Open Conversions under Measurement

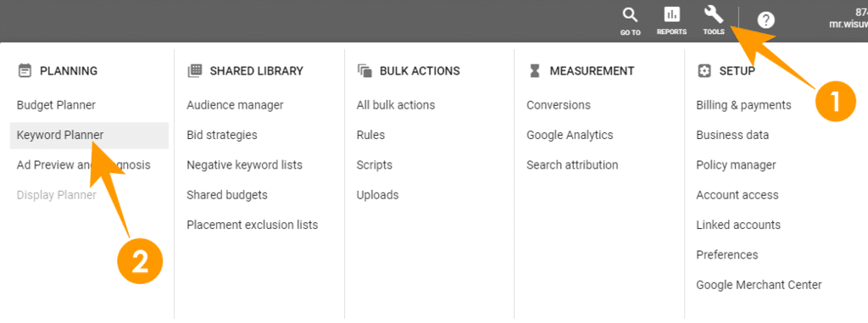pos(559,105)
